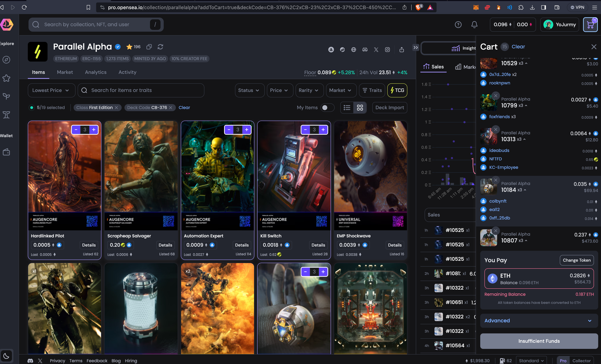Click the OpenSea Pro logo
The height and width of the screenshot is (364, 601).
[x=7, y=24]
